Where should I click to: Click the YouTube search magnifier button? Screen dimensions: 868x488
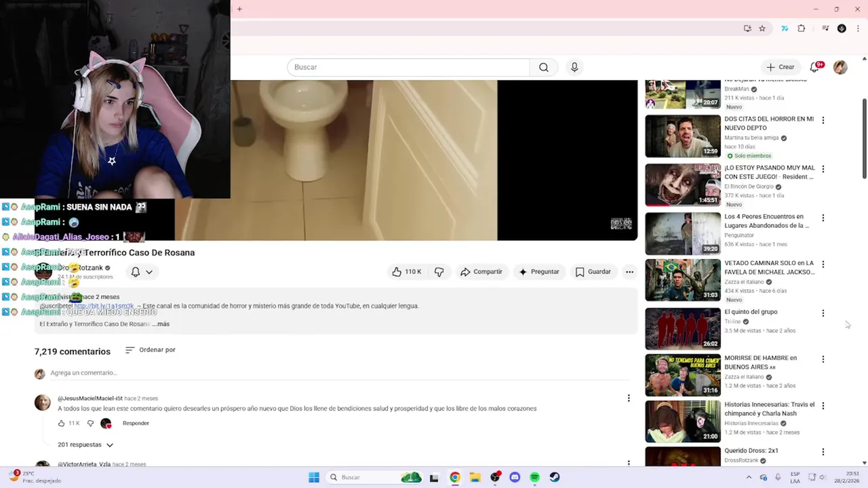pyautogui.click(x=543, y=67)
